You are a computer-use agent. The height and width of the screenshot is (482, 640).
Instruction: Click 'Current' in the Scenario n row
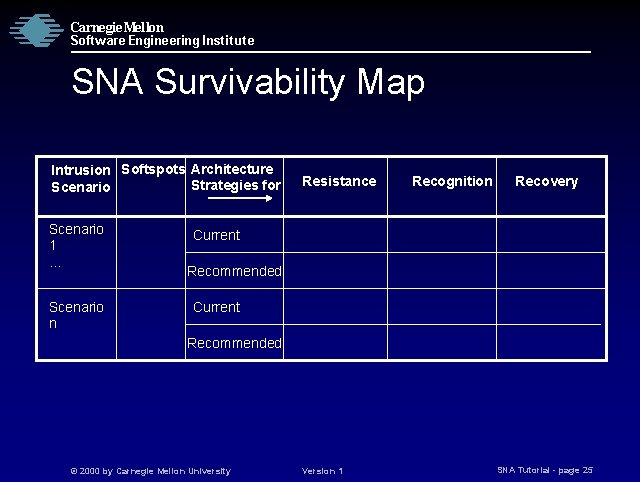coord(216,307)
